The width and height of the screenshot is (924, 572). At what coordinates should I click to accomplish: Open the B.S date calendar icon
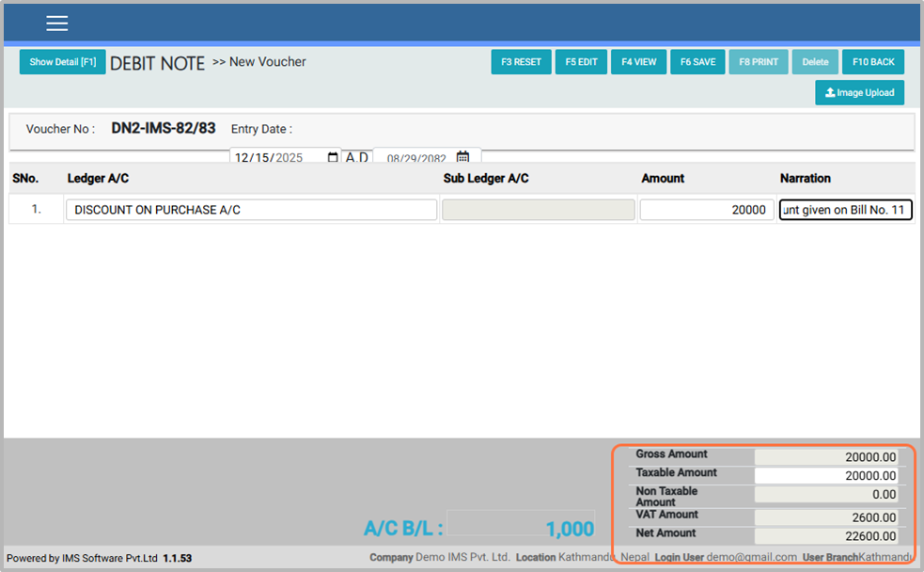coord(462,158)
